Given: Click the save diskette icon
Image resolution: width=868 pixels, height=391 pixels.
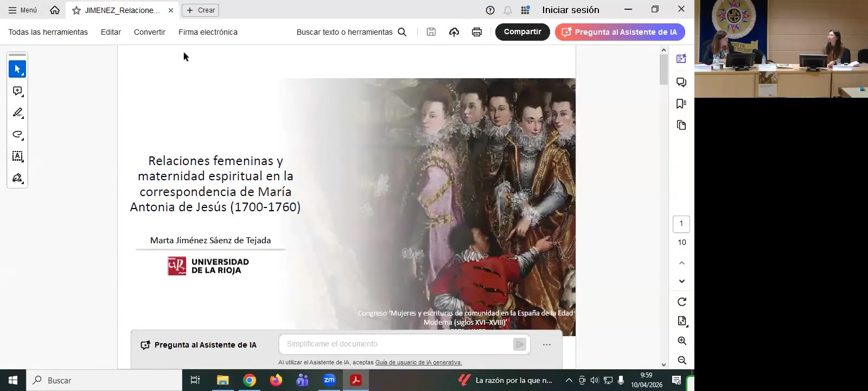Looking at the screenshot, I should (x=431, y=32).
